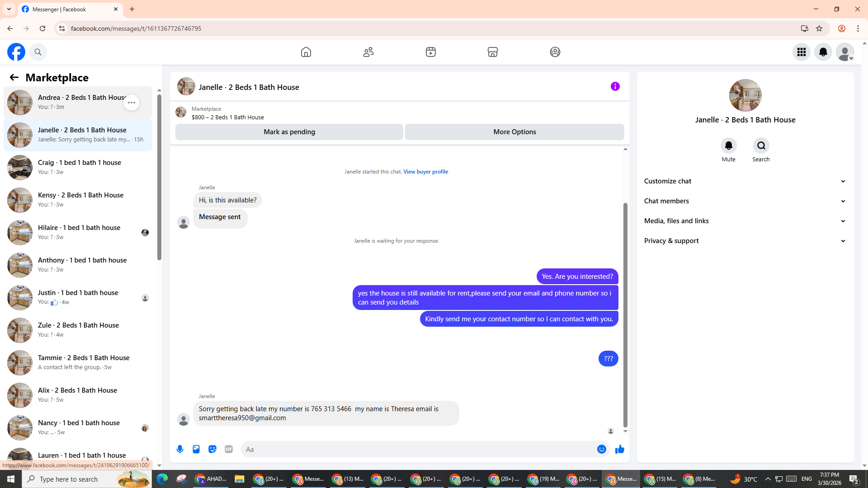
Task: Send a thumbs-up like
Action: point(619,449)
